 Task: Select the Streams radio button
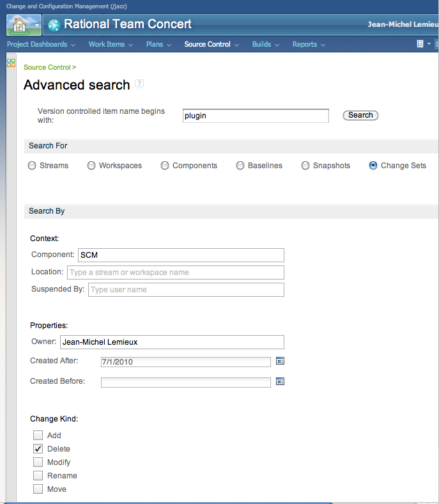tap(32, 166)
